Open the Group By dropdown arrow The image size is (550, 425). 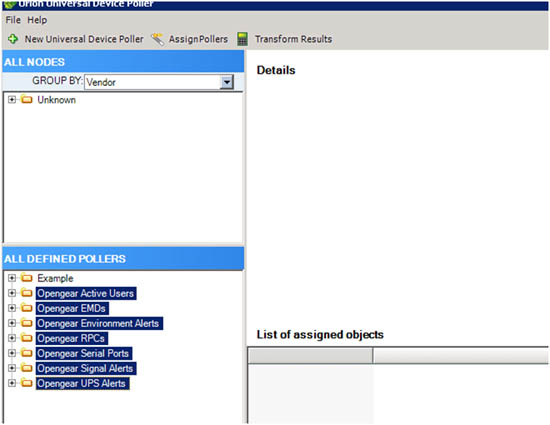pyautogui.click(x=227, y=82)
